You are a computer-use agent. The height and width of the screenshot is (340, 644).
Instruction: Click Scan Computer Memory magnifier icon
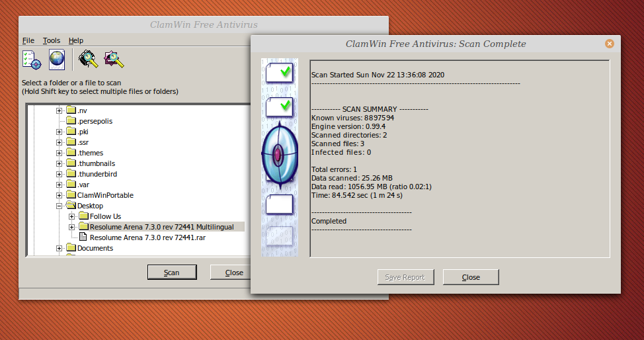pos(89,59)
